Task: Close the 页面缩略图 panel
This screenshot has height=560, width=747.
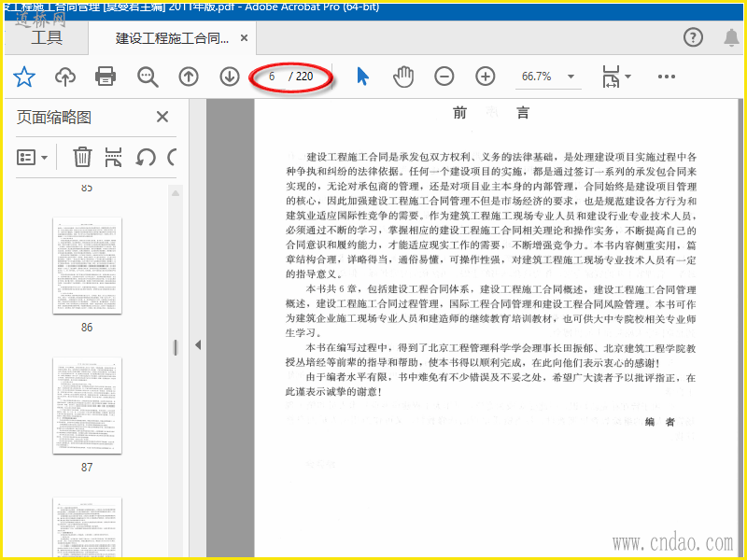Action: [x=162, y=117]
